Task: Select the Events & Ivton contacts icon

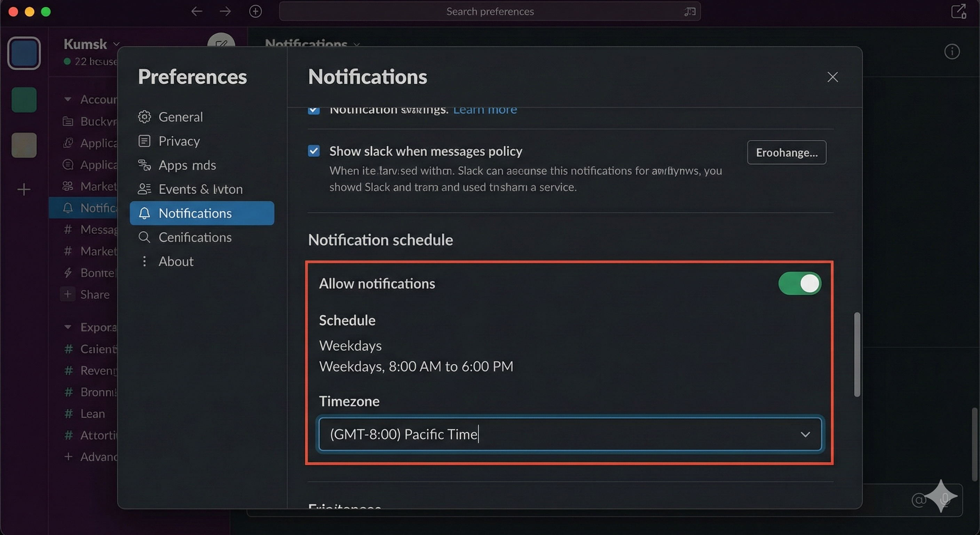Action: [144, 189]
